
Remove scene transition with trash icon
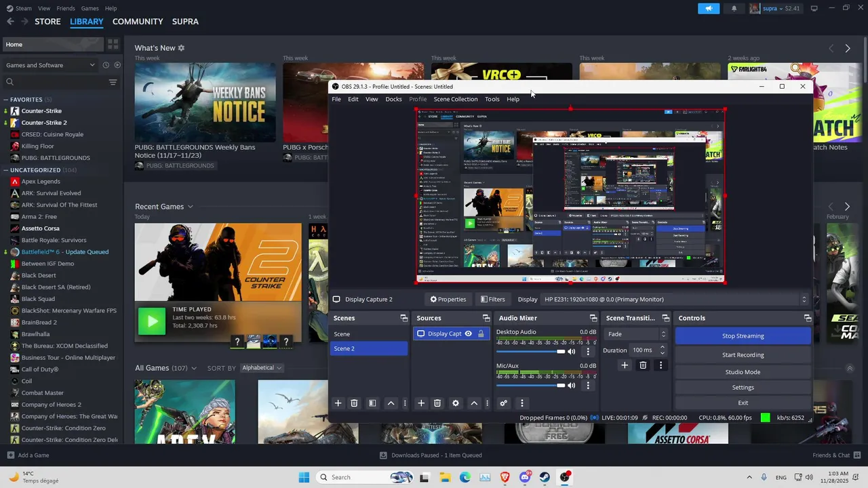[x=643, y=365]
